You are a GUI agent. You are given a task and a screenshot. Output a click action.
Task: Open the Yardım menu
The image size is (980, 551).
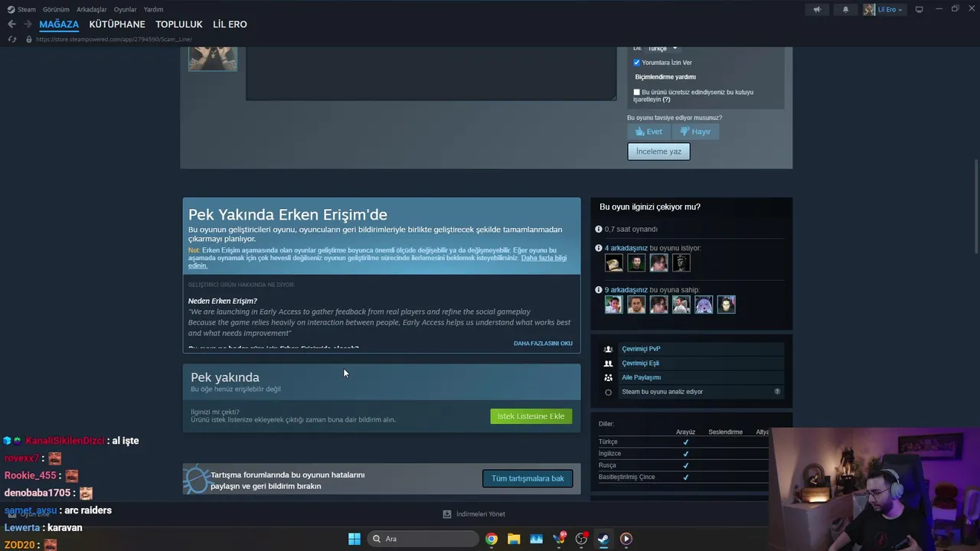tap(153, 9)
